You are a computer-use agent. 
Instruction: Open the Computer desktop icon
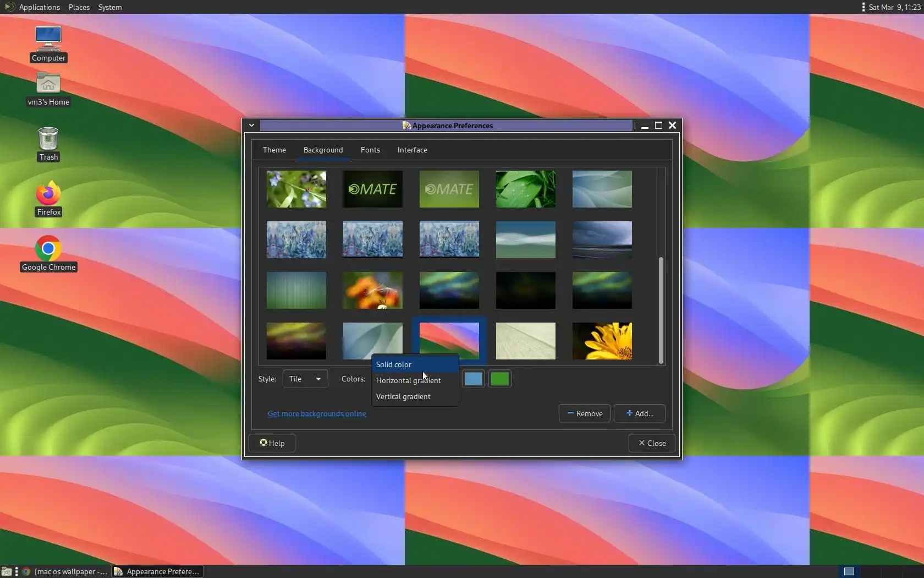(48, 43)
